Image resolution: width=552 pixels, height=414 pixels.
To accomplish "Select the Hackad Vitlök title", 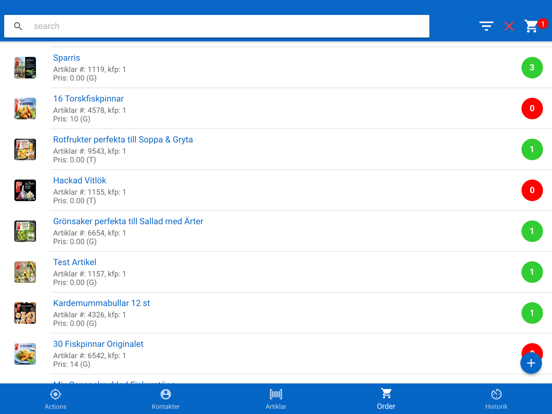I will (x=80, y=180).
